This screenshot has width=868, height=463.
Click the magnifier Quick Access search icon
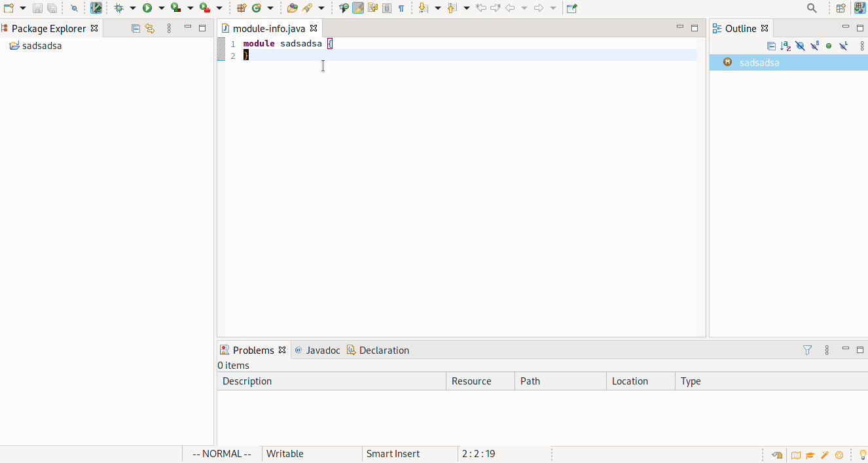click(x=812, y=8)
